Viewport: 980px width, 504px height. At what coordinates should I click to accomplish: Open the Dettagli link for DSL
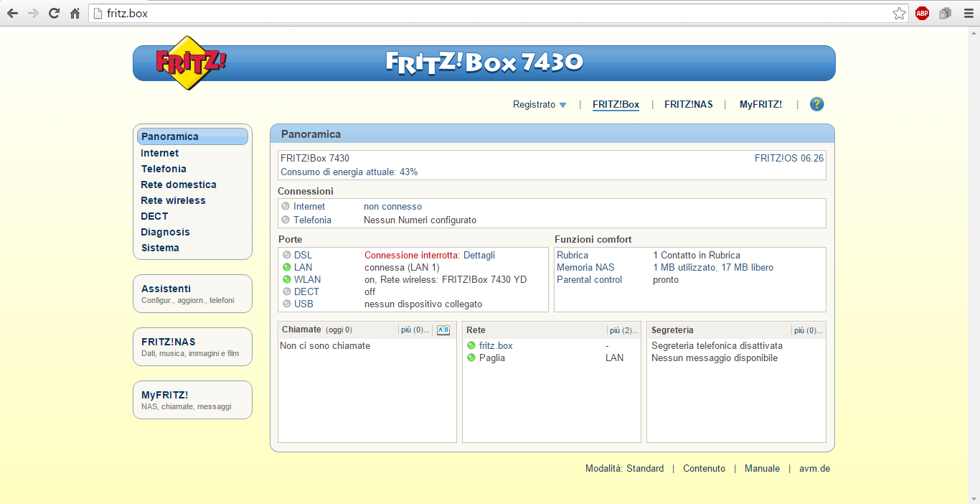(479, 255)
